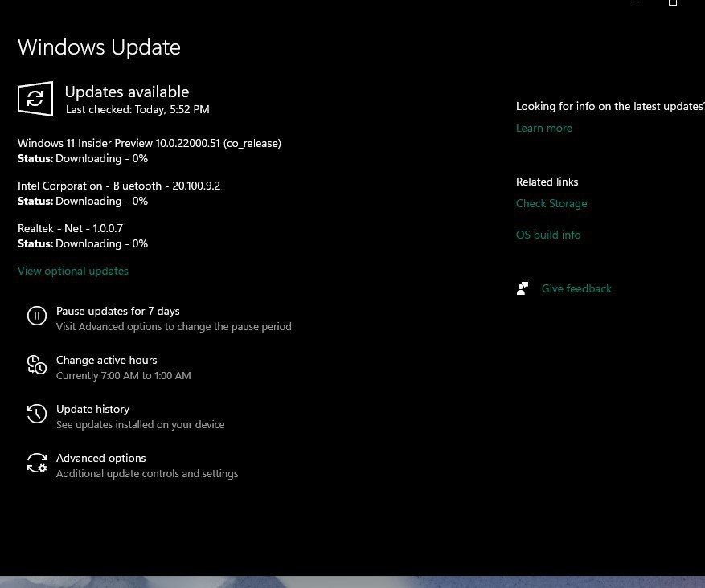
Task: Click Looking for info on latest updates text
Action: [x=610, y=107]
